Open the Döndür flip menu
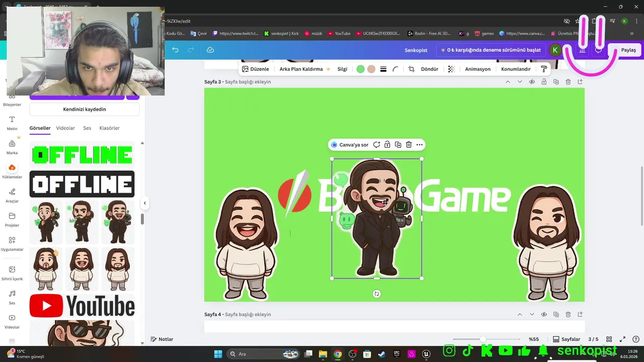Screen dimensions: 644x362 click(429, 69)
